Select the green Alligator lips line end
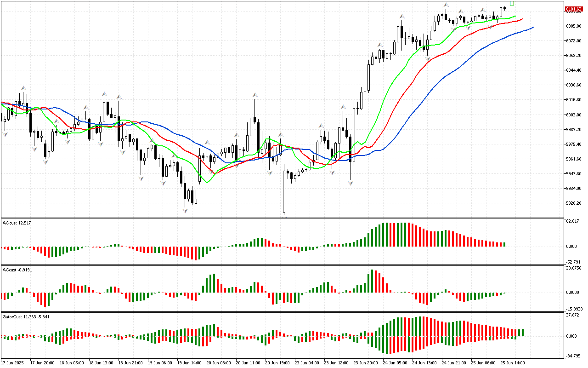588x368 pixels. tap(515, 16)
